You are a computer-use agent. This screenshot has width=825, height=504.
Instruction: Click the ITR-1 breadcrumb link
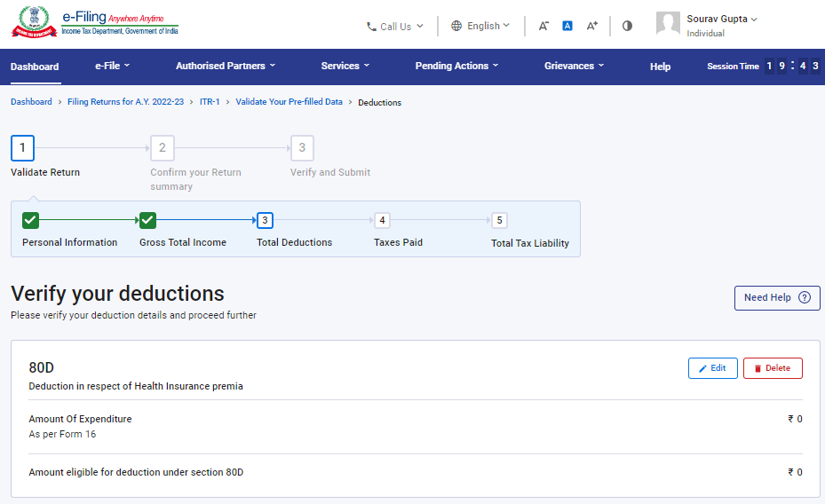(x=210, y=102)
